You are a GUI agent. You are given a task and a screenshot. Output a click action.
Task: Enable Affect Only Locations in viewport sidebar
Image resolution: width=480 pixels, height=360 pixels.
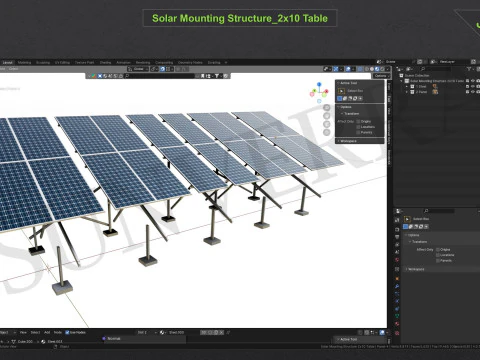(359, 127)
